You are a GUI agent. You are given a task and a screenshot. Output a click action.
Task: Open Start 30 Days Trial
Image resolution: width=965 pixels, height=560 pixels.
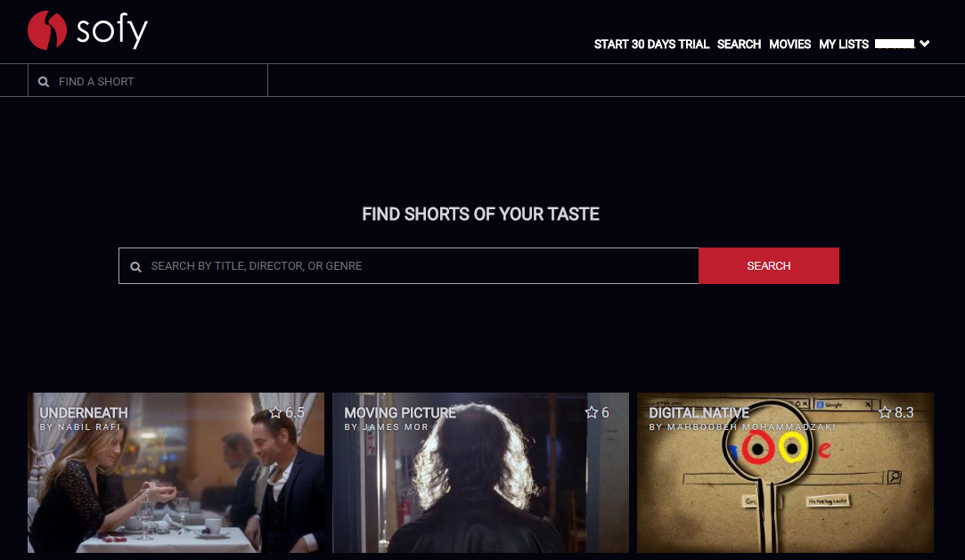point(651,45)
